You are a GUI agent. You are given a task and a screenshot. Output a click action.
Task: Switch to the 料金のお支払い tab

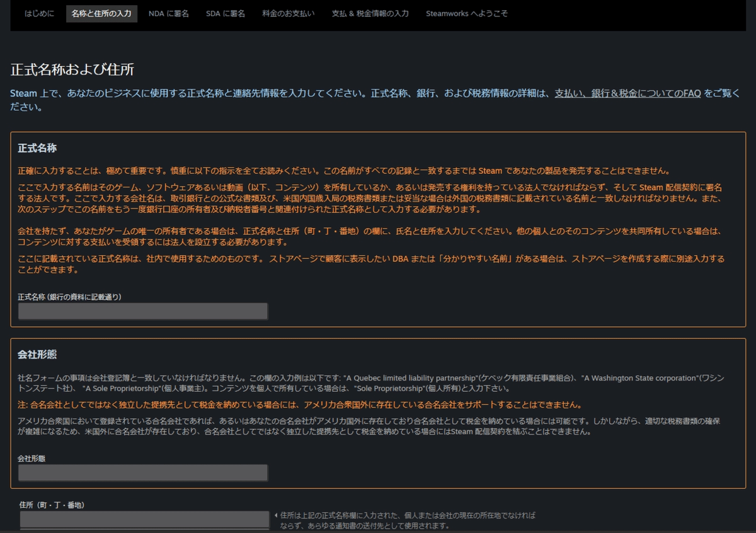click(x=289, y=13)
